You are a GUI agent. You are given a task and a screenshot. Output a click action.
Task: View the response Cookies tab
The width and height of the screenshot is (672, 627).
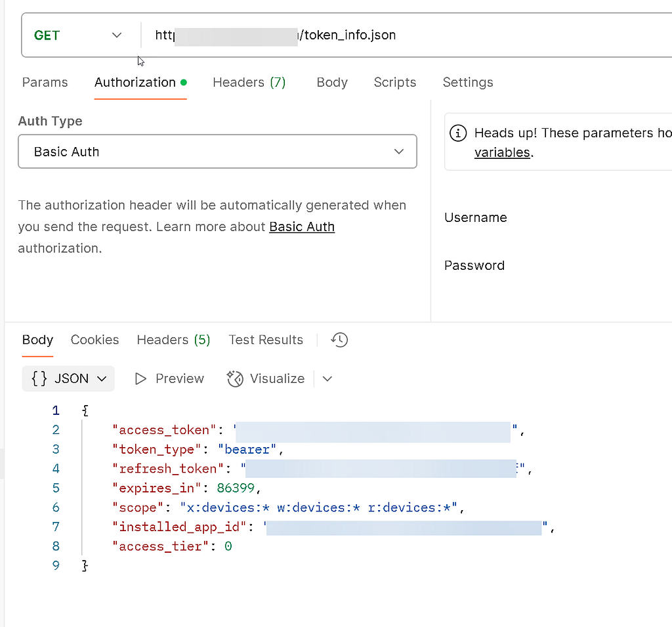(94, 339)
